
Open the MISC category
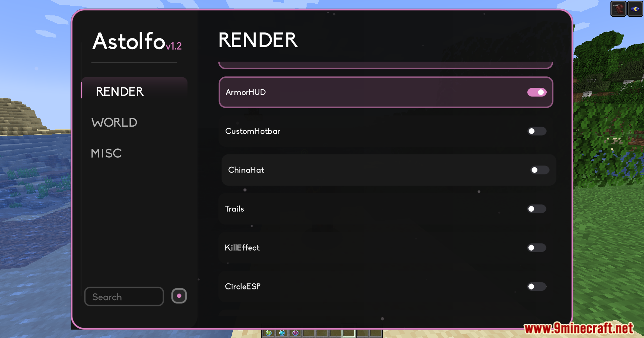pos(106,153)
